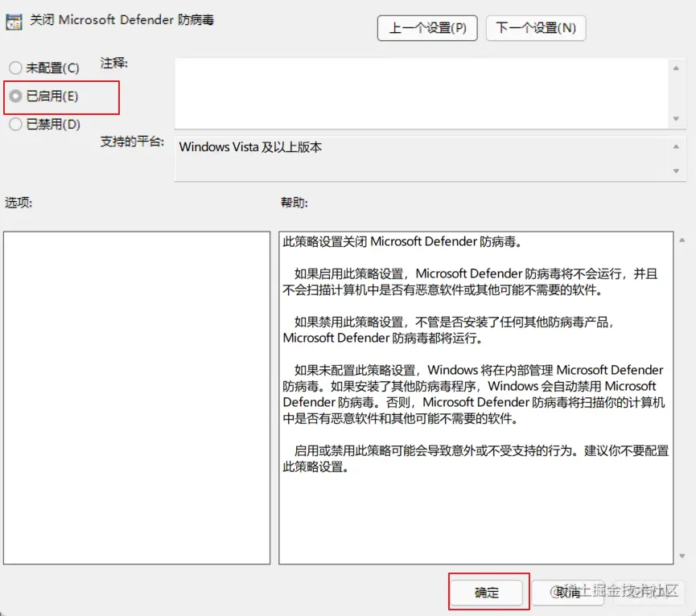Viewport: 696px width, 616px height.
Task: Click the policy setting icon beside the title
Action: click(14, 22)
